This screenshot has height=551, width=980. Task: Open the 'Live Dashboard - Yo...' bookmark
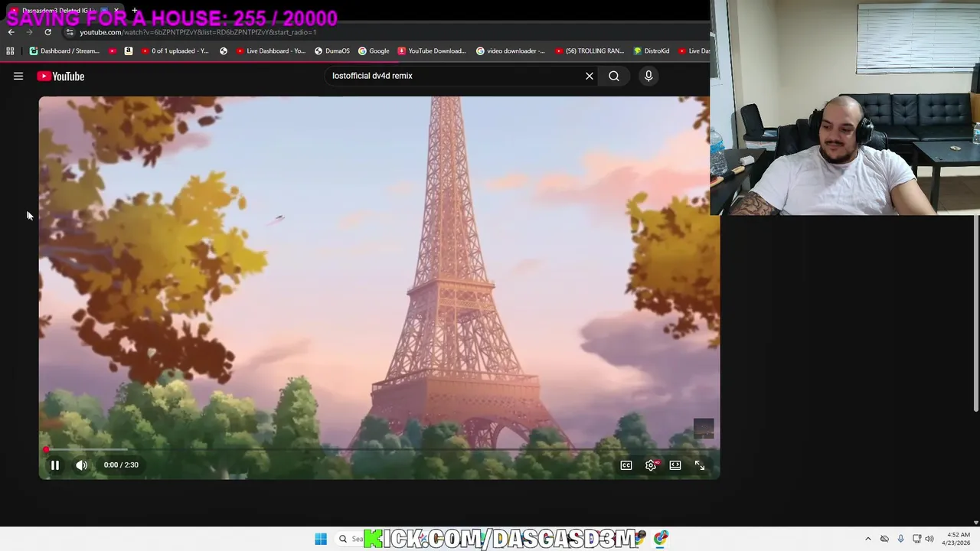pyautogui.click(x=271, y=51)
